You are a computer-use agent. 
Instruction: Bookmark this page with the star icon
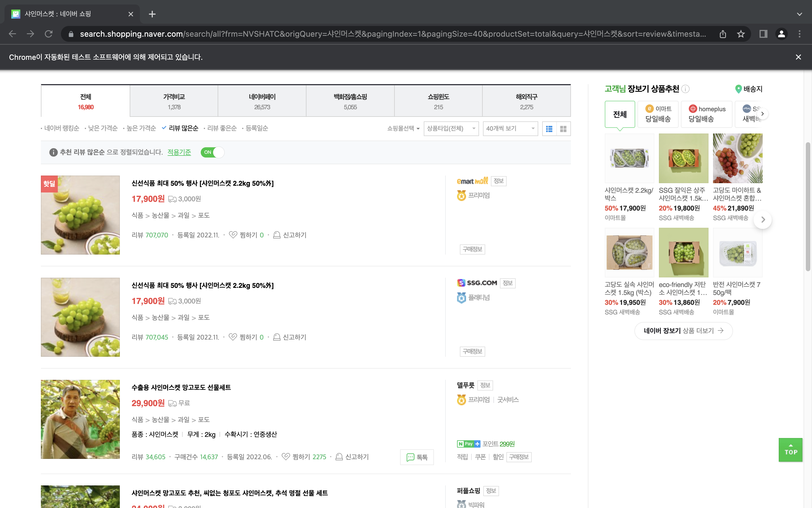[741, 34]
